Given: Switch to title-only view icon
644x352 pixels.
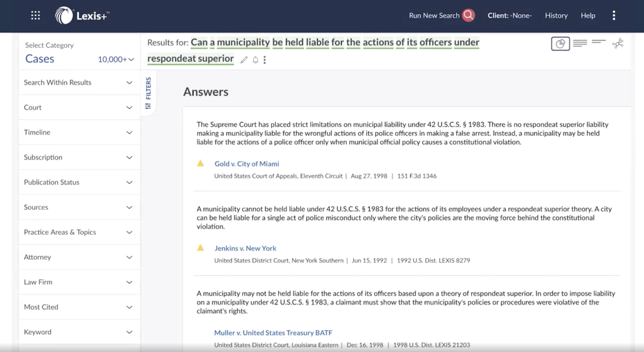Looking at the screenshot, I should (x=598, y=42).
